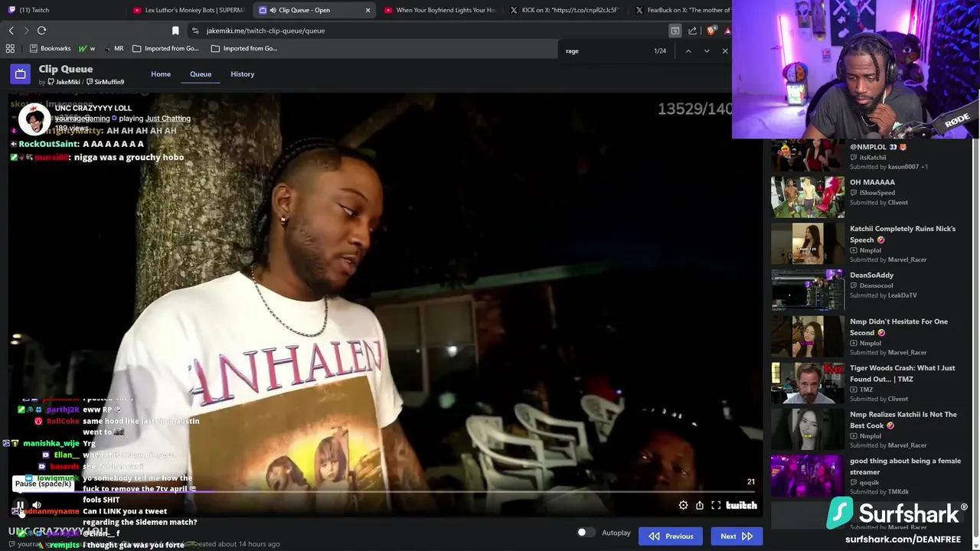Viewport: 980px width, 551px height.
Task: Enter fullscreen on the clip player
Action: pos(716,505)
